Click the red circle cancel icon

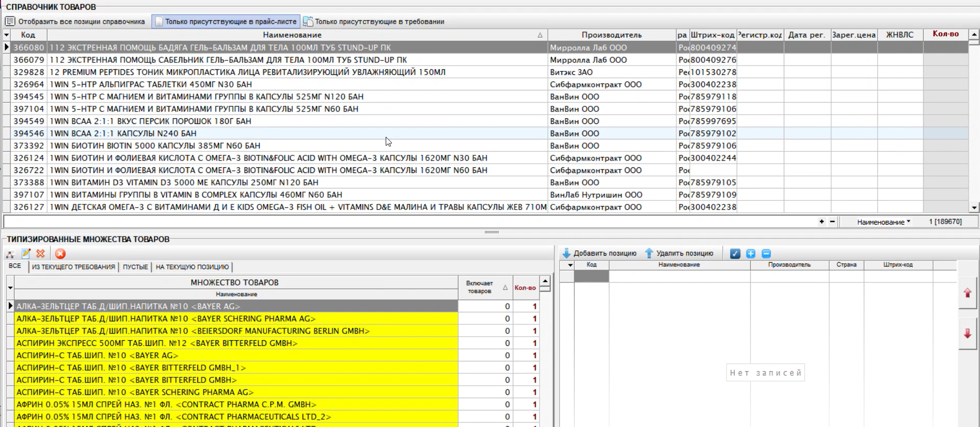(60, 254)
